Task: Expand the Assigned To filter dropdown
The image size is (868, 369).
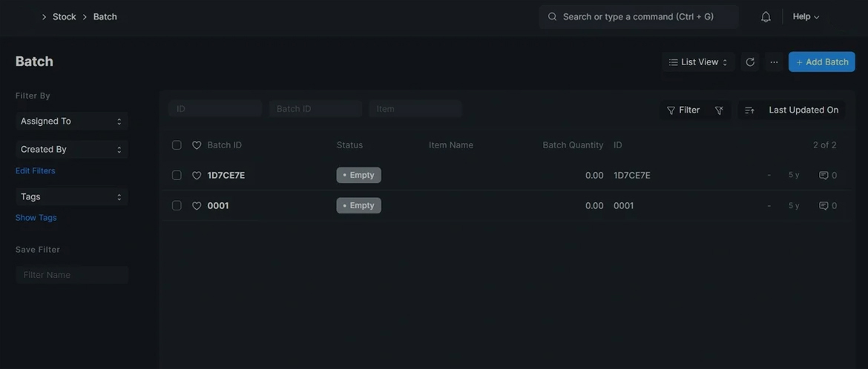Action: 71,121
